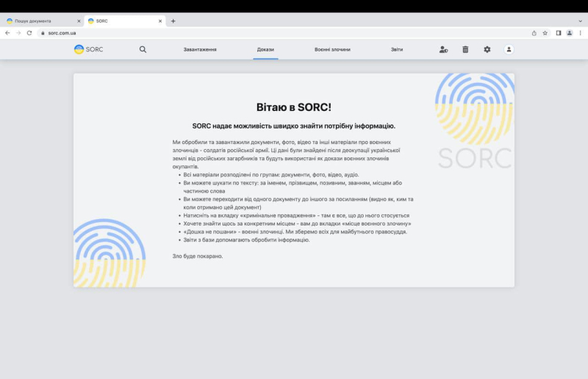The width and height of the screenshot is (588, 379).
Task: Click the SORC надає можливість subtitle text
Action: (x=293, y=126)
